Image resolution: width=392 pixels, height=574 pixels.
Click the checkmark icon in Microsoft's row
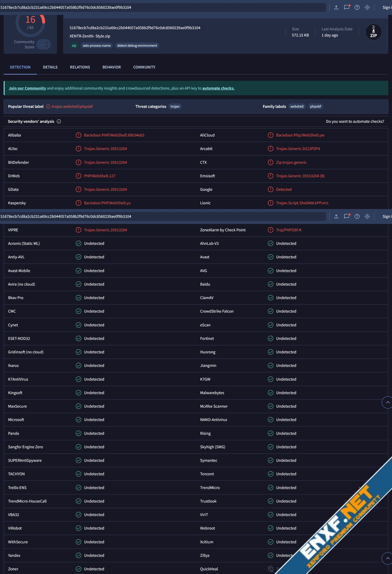pos(78,420)
